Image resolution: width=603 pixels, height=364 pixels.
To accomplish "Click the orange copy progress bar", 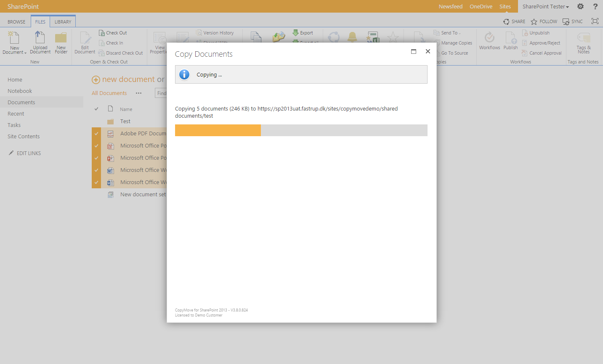I will [x=218, y=130].
